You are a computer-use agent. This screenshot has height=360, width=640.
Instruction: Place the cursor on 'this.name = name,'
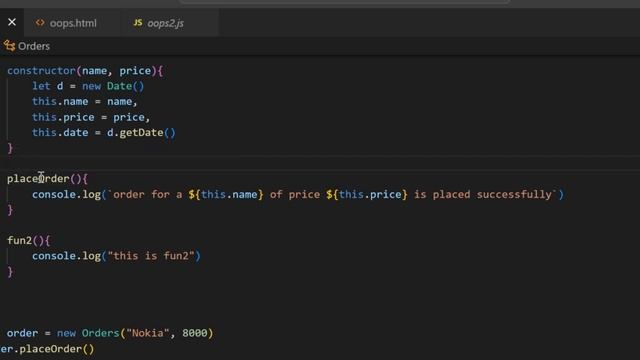pyautogui.click(x=85, y=102)
